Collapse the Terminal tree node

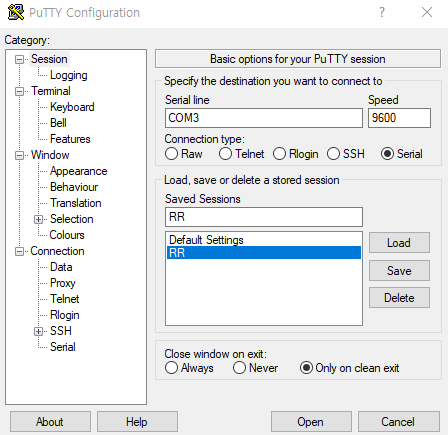pos(20,91)
